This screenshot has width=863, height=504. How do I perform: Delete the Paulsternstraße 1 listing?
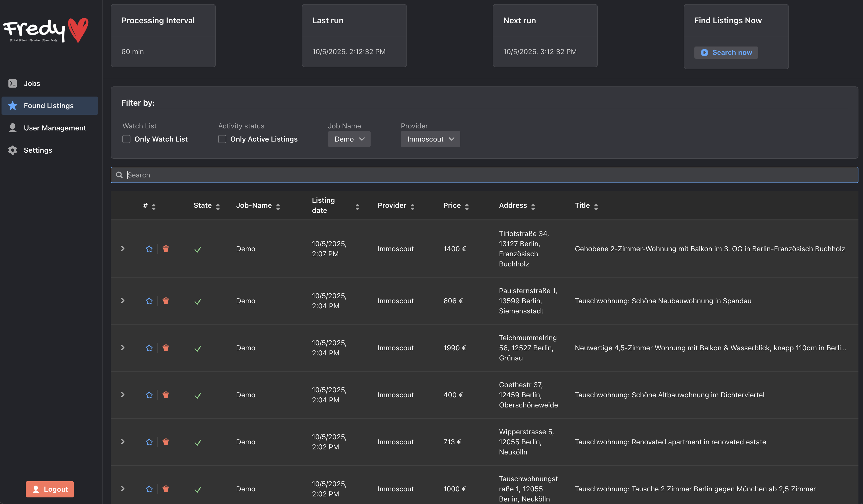click(166, 301)
